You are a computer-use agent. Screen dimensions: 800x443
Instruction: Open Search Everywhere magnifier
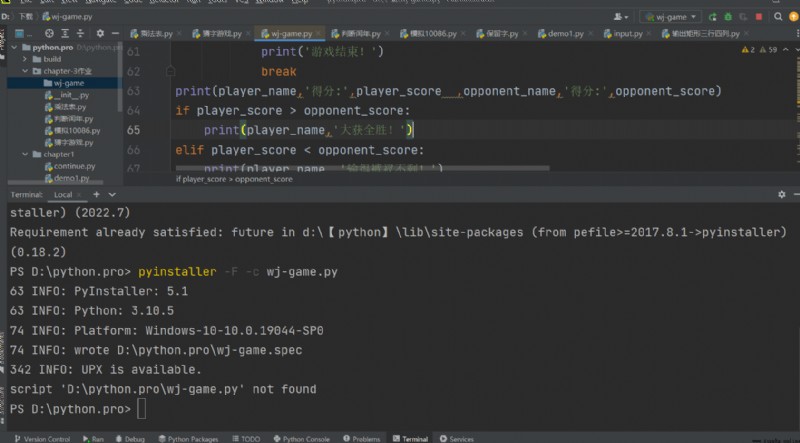tap(778, 17)
